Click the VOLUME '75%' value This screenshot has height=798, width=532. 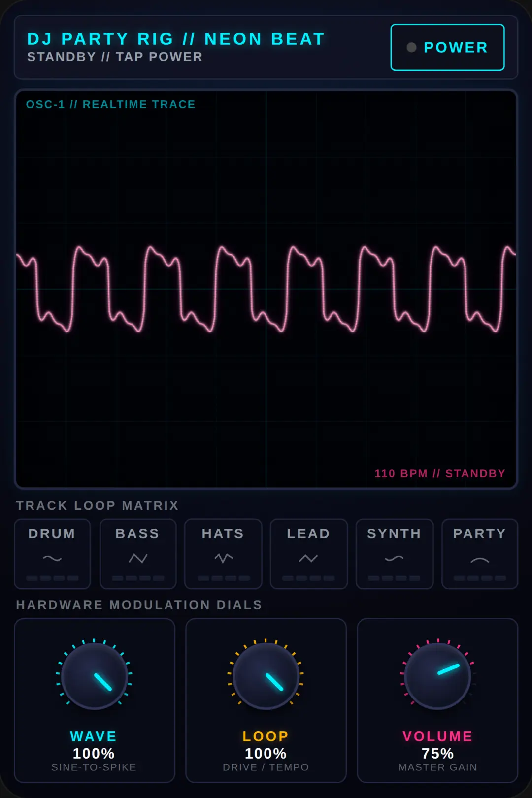tap(437, 753)
